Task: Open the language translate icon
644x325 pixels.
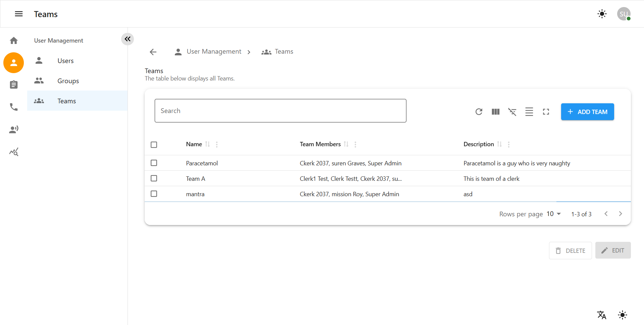Action: [x=602, y=315]
